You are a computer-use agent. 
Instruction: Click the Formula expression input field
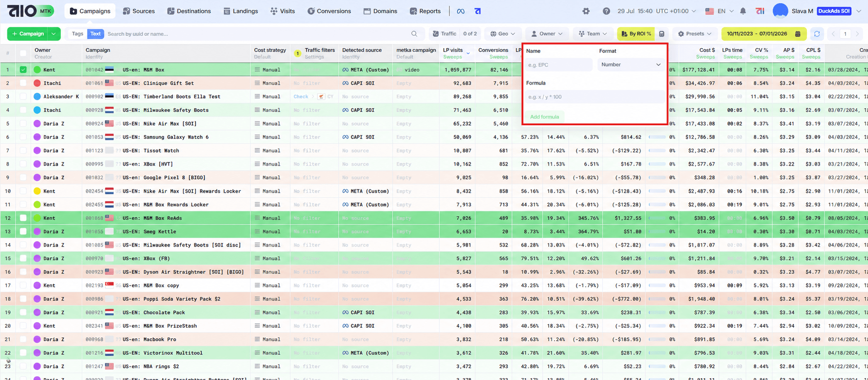coord(595,97)
